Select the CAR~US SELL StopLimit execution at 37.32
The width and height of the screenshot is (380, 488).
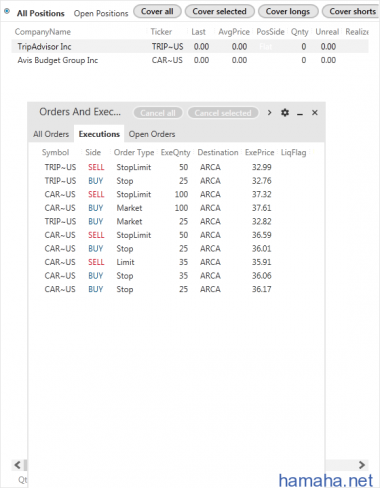click(x=176, y=194)
